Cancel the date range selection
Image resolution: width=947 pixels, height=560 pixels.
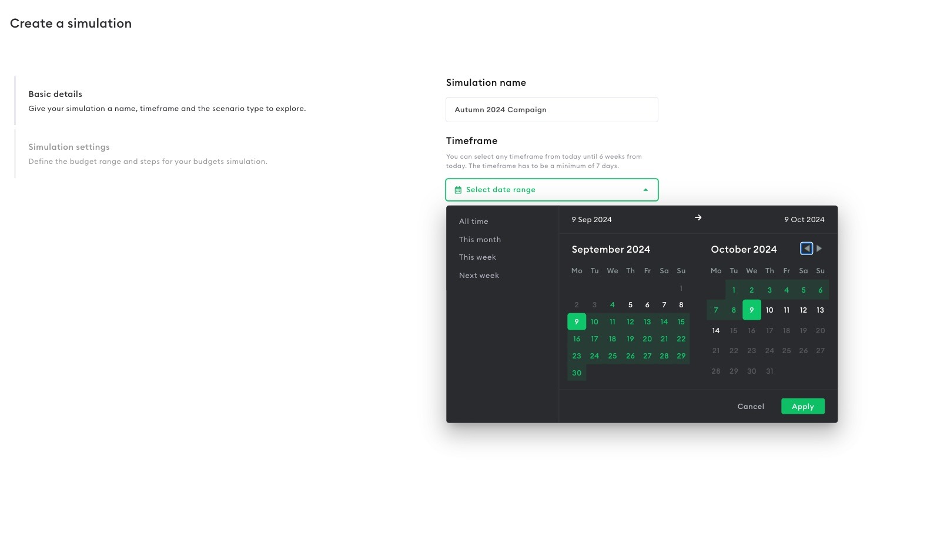point(750,406)
